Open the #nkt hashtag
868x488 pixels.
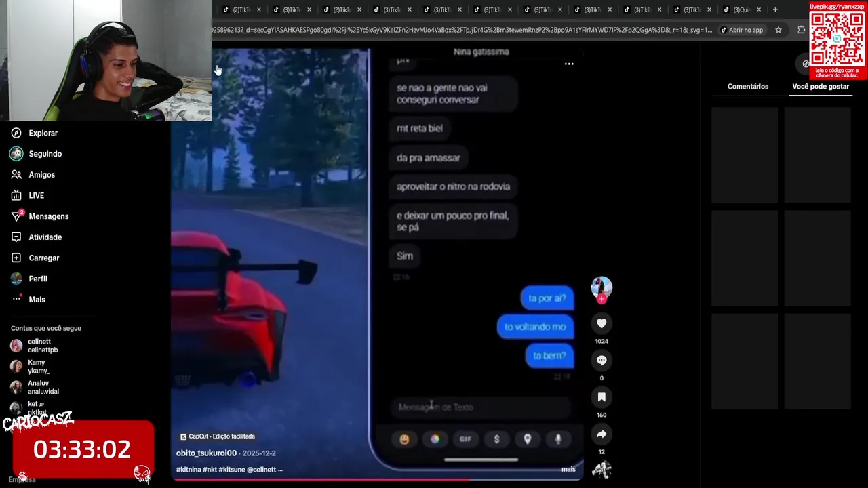coord(210,470)
